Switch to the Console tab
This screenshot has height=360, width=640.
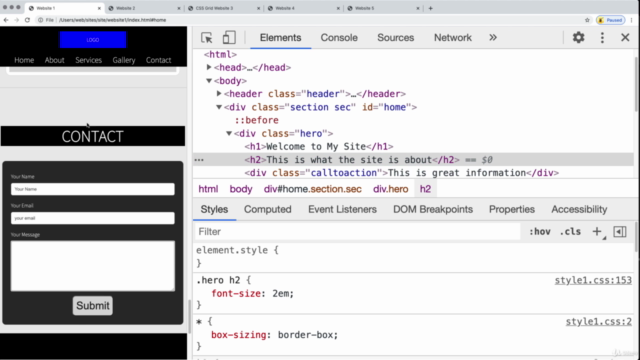click(x=339, y=38)
